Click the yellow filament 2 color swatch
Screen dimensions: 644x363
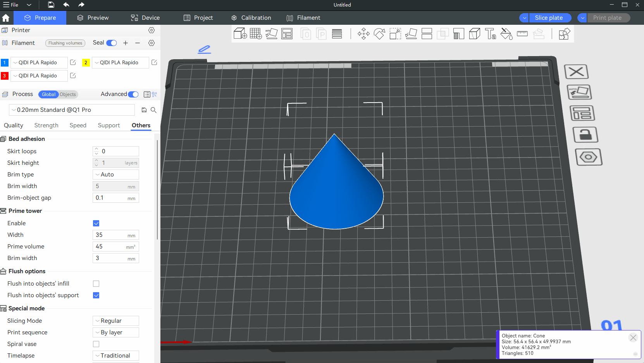(x=86, y=63)
